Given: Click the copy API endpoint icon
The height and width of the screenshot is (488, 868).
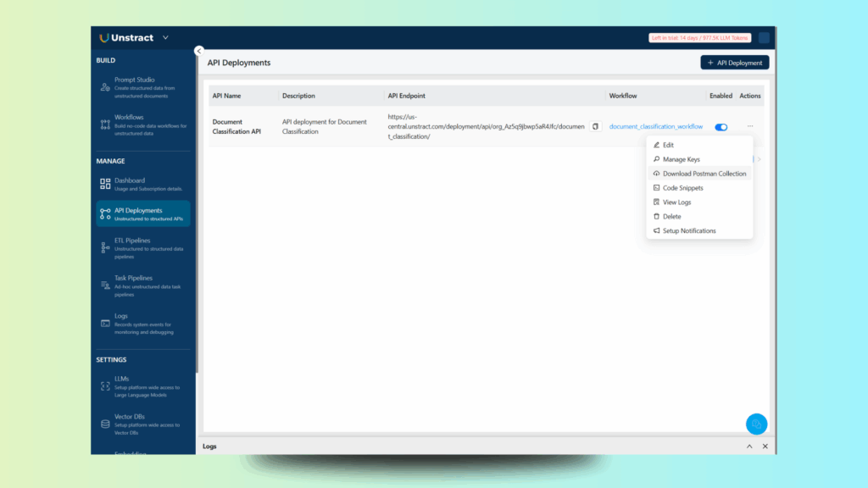Looking at the screenshot, I should pos(595,127).
